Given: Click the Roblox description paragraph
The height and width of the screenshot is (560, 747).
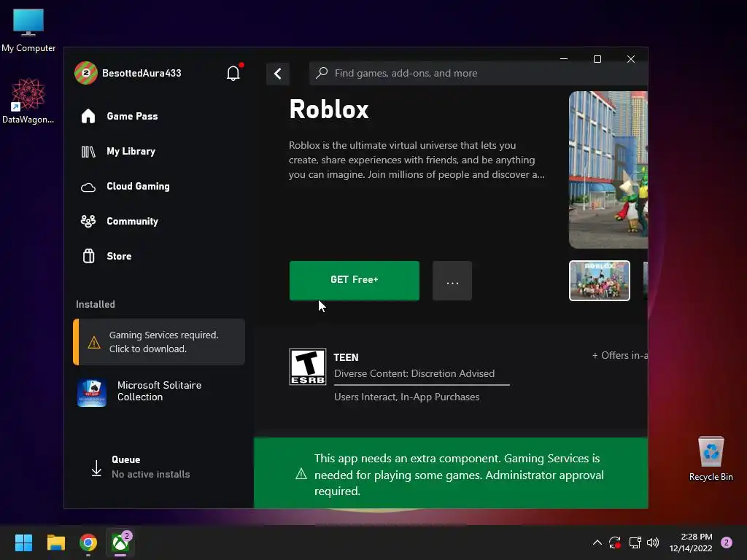Looking at the screenshot, I should (x=417, y=160).
